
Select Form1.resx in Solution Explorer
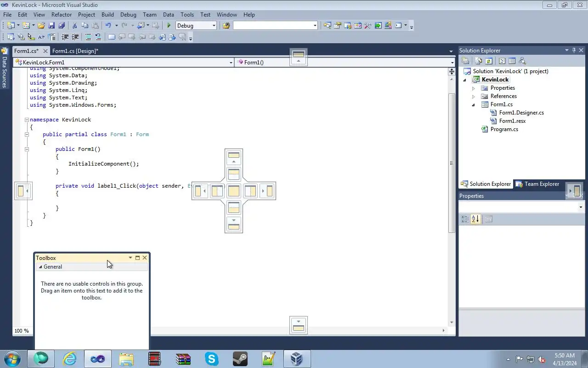(x=512, y=121)
